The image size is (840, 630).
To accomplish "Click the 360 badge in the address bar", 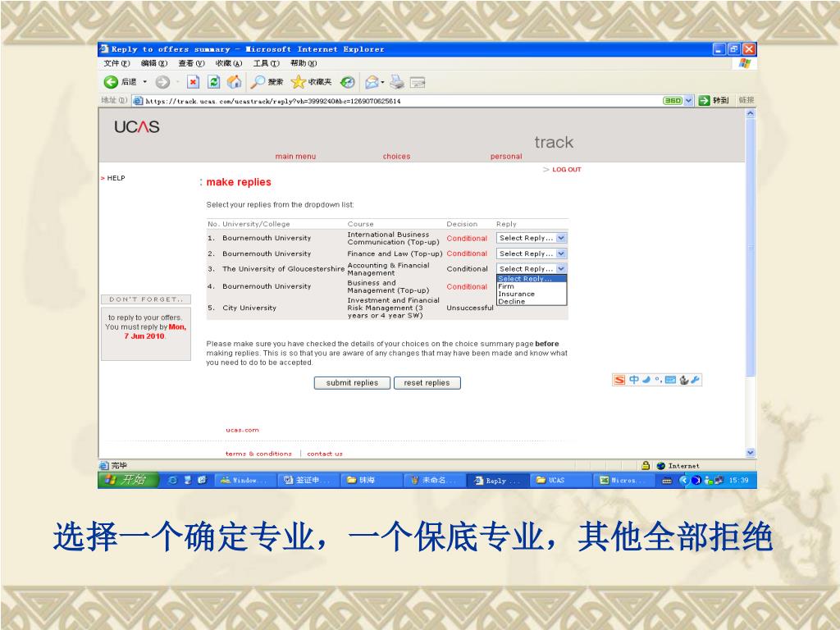I will [673, 100].
